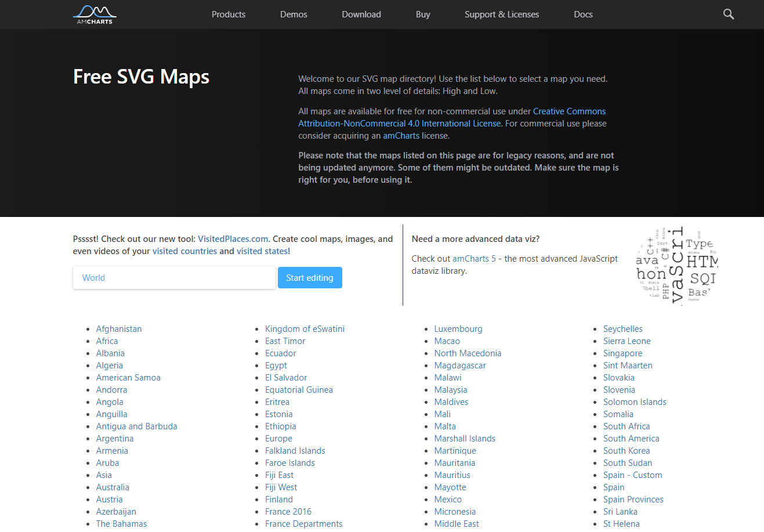The height and width of the screenshot is (532, 764).
Task: Visit the VisitedPlaces.com link
Action: click(x=233, y=239)
